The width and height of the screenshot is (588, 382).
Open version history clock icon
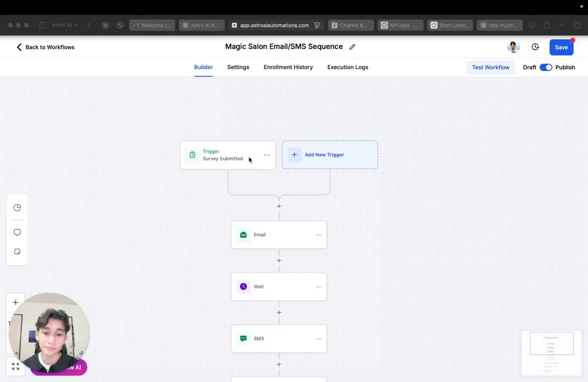[535, 47]
